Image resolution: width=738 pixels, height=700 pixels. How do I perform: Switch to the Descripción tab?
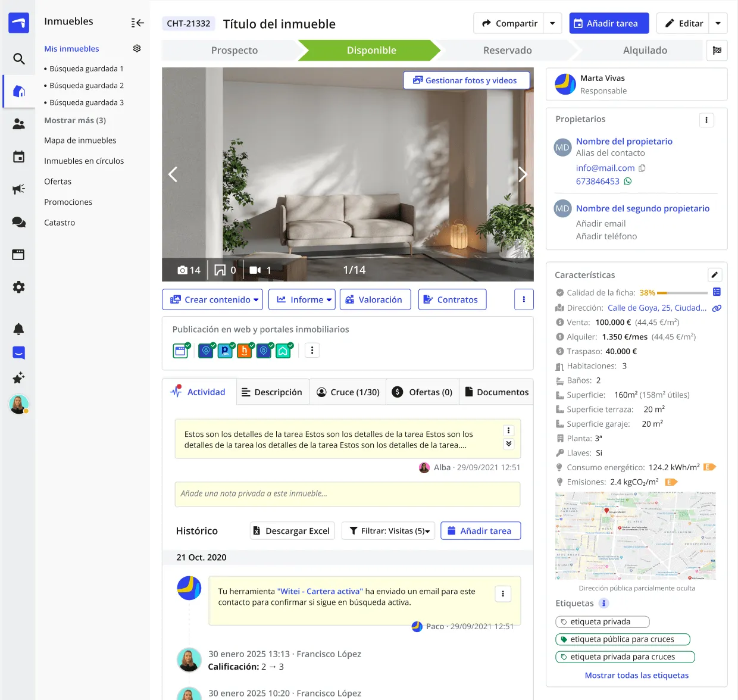click(272, 392)
